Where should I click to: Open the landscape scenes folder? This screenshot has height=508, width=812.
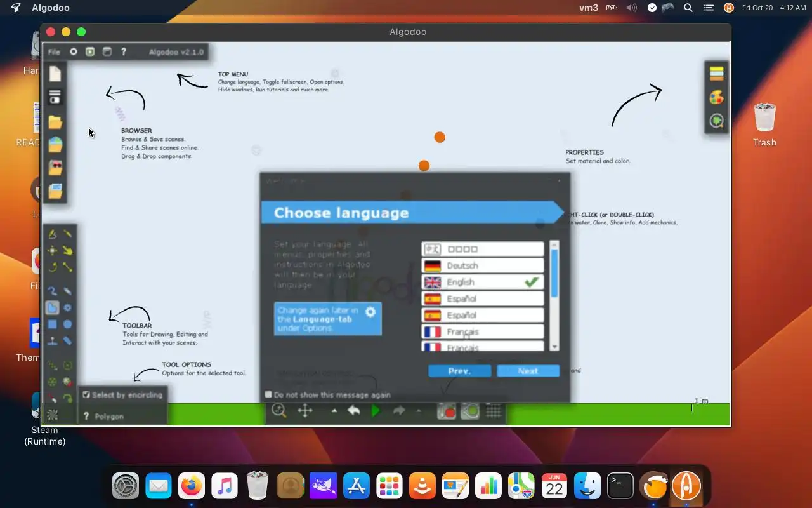pos(55,145)
